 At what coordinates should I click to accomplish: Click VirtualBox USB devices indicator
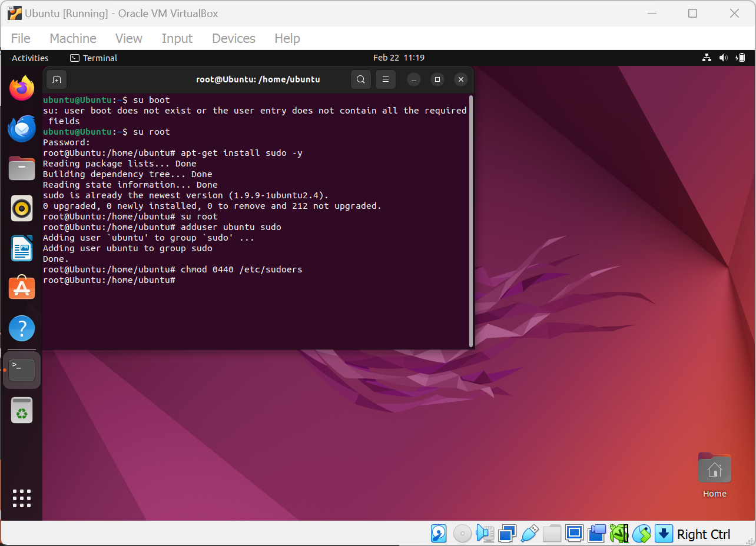click(529, 534)
